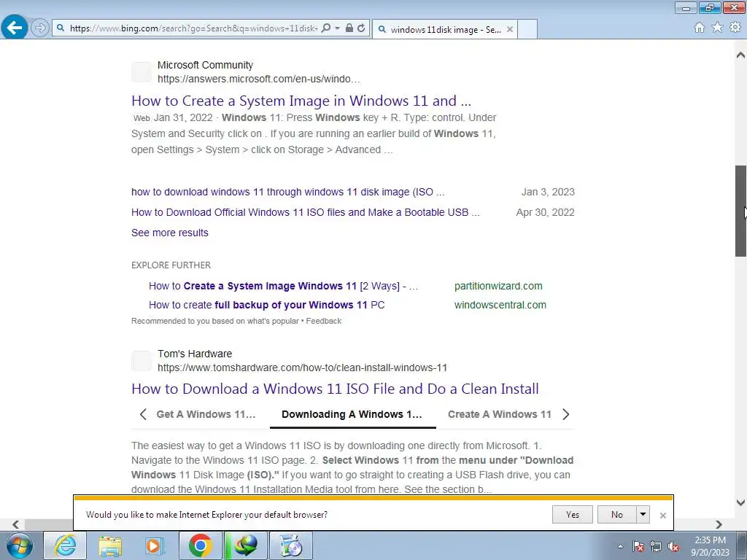Viewport: 747px width, 560px height.
Task: Click the horizontal scrollbar right arrow
Action: coord(719,524)
